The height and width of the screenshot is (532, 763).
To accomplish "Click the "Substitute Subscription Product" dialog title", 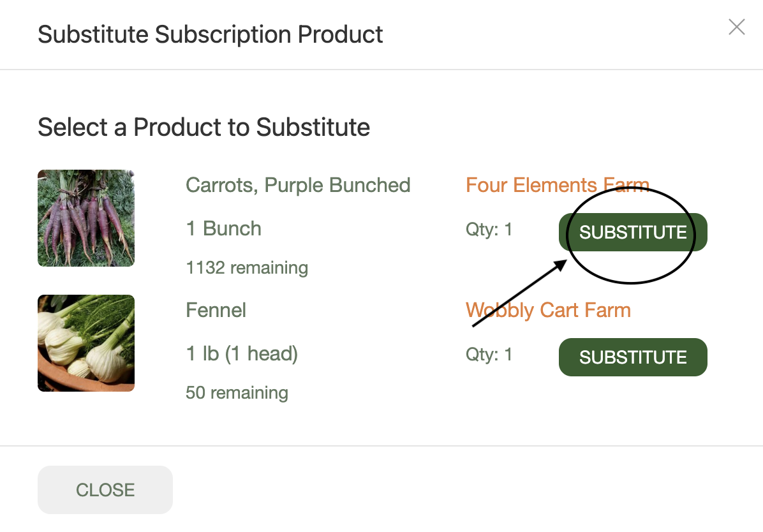I will coord(211,34).
